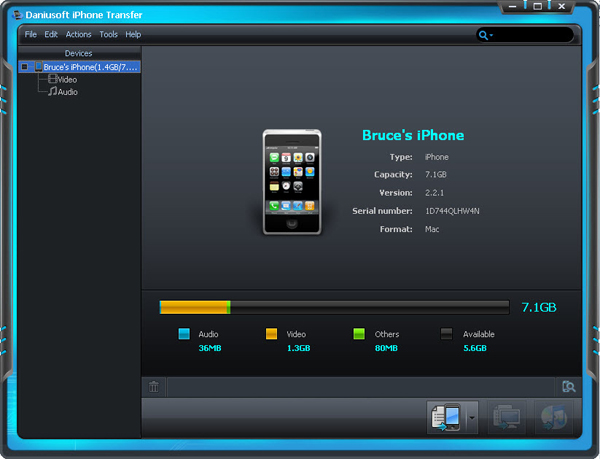This screenshot has width=600, height=459.
Task: Click the Version value 2.2.1
Action: click(x=434, y=193)
